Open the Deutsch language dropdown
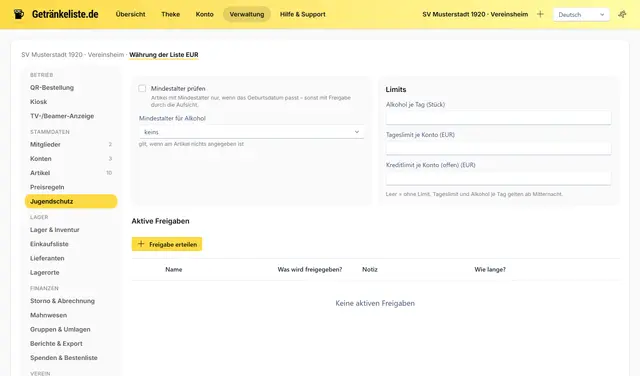The height and width of the screenshot is (376, 640). [x=581, y=15]
